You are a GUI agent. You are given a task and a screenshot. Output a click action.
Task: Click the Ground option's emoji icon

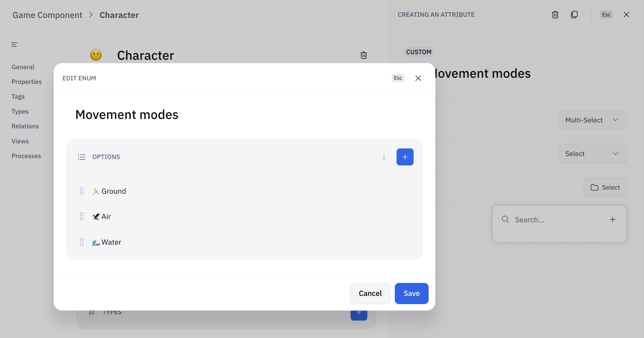pyautogui.click(x=95, y=191)
